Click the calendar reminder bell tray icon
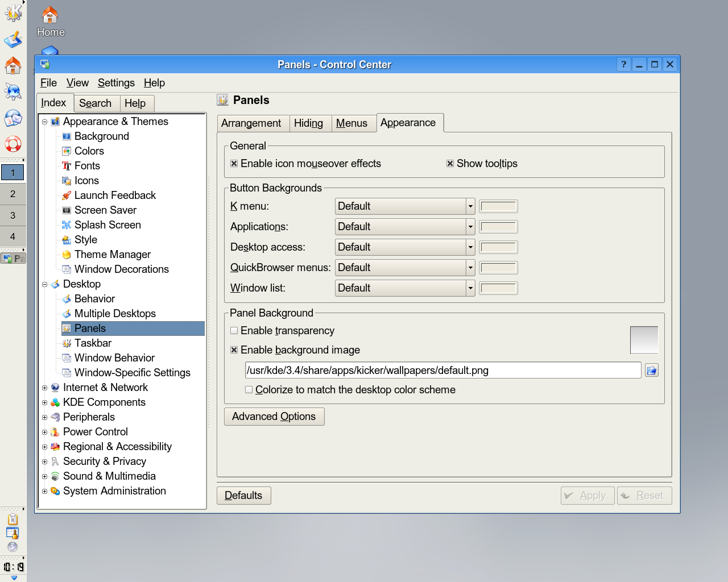The width and height of the screenshot is (728, 582). point(13,533)
